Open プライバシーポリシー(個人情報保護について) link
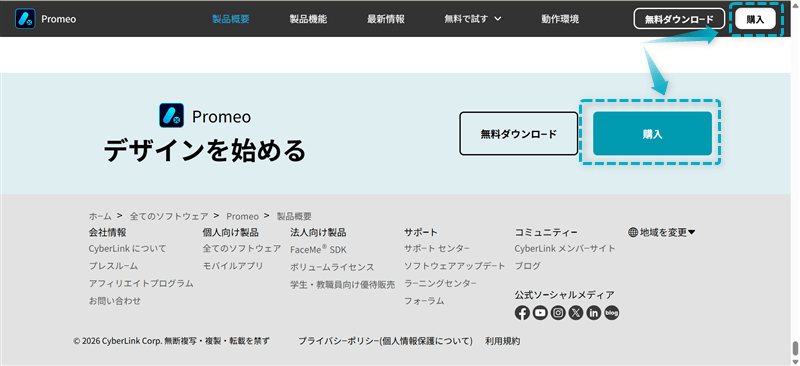Viewport: 800px width, 366px height. [x=385, y=341]
